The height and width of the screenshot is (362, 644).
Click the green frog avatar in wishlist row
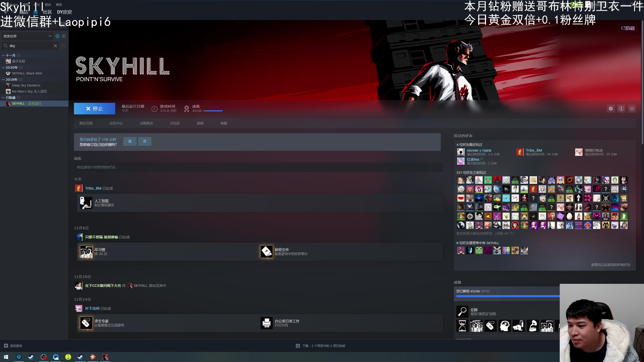[479, 250]
